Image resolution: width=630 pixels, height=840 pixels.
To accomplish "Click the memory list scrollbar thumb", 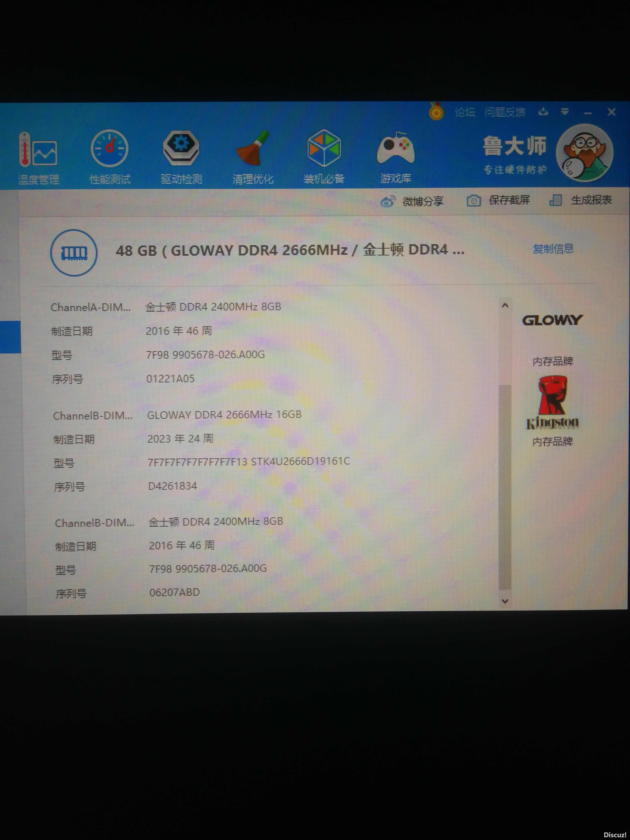I will tap(505, 487).
